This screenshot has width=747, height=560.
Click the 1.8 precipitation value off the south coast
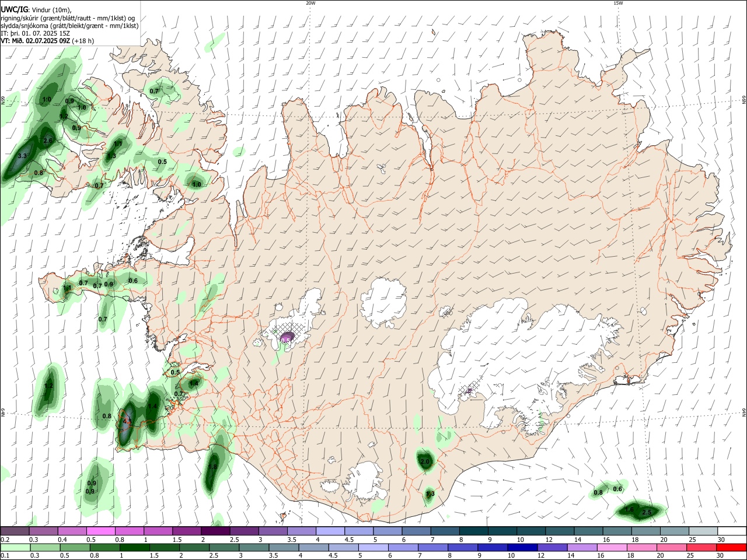212,467
